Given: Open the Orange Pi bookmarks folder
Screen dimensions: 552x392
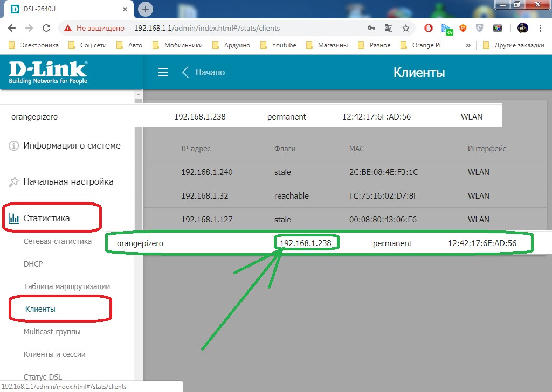Looking at the screenshot, I should (x=420, y=45).
